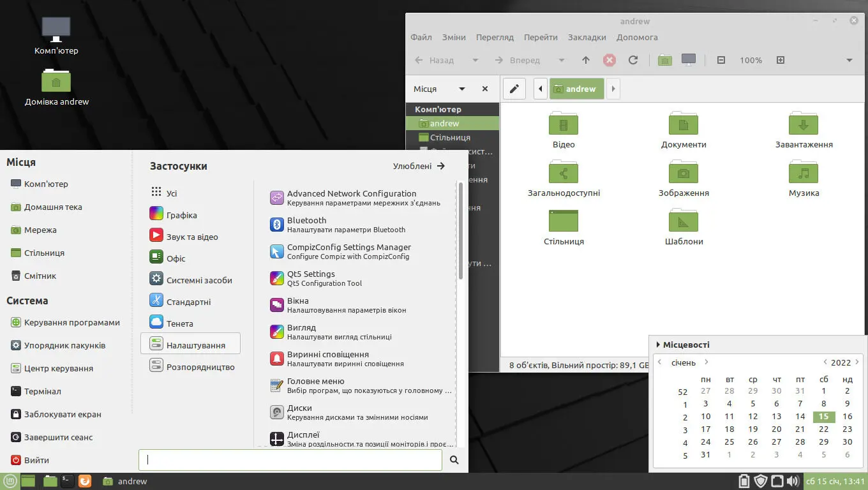Open the Файл menu

[421, 37]
